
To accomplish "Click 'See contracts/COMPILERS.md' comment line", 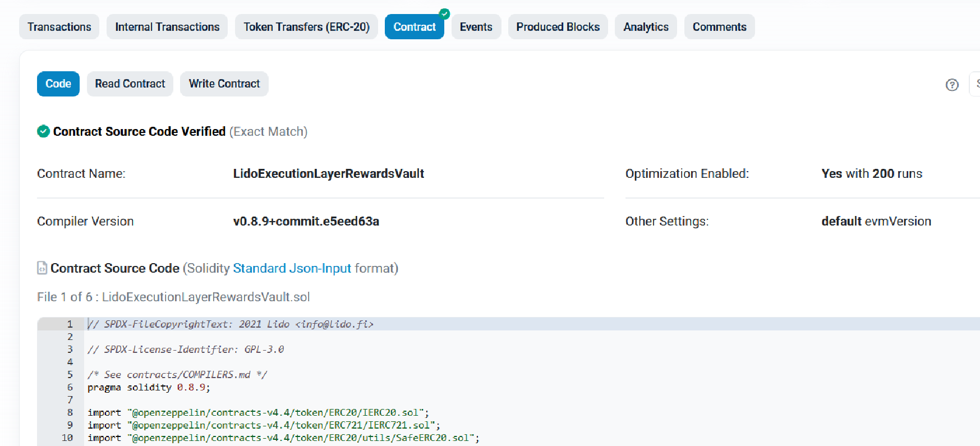I will click(x=177, y=375).
